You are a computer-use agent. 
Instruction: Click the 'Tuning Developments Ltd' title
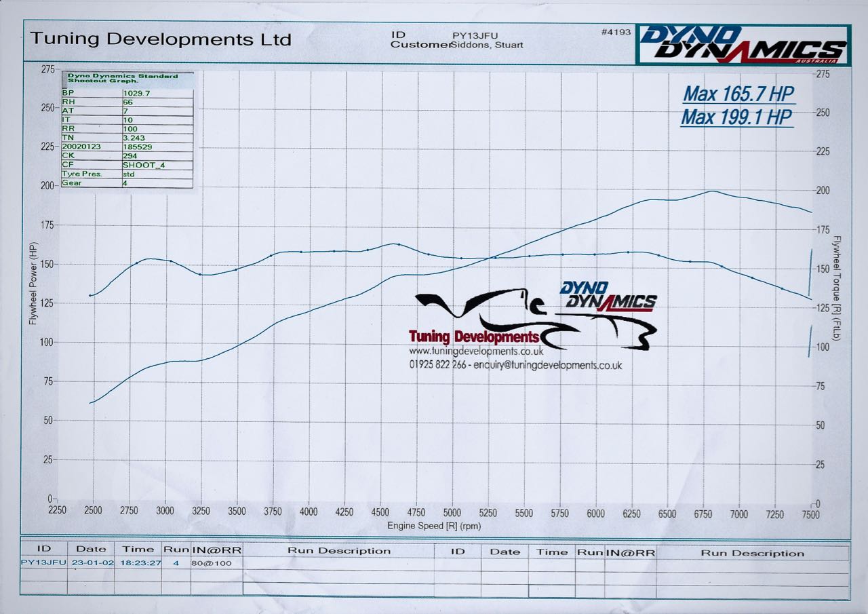pyautogui.click(x=161, y=39)
